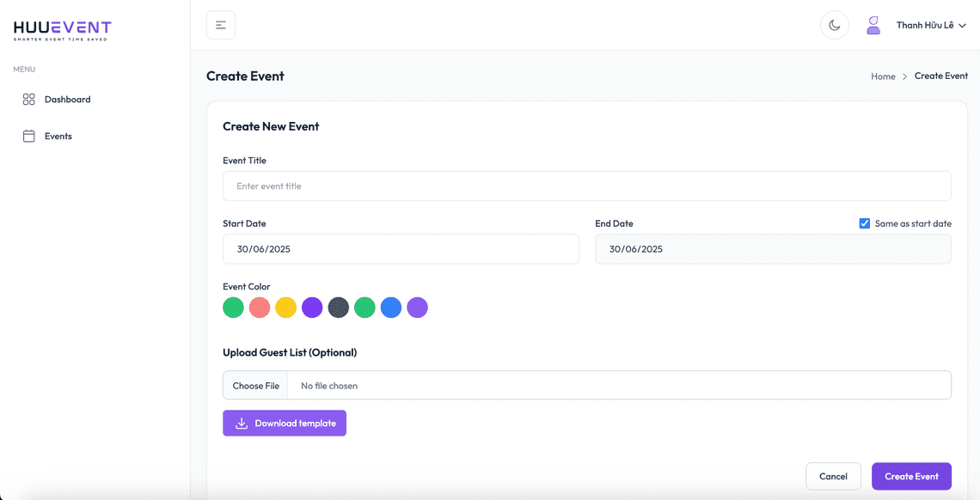Viewport: 980px width, 500px height.
Task: Click the HUUEVENT logo
Action: coord(62,30)
